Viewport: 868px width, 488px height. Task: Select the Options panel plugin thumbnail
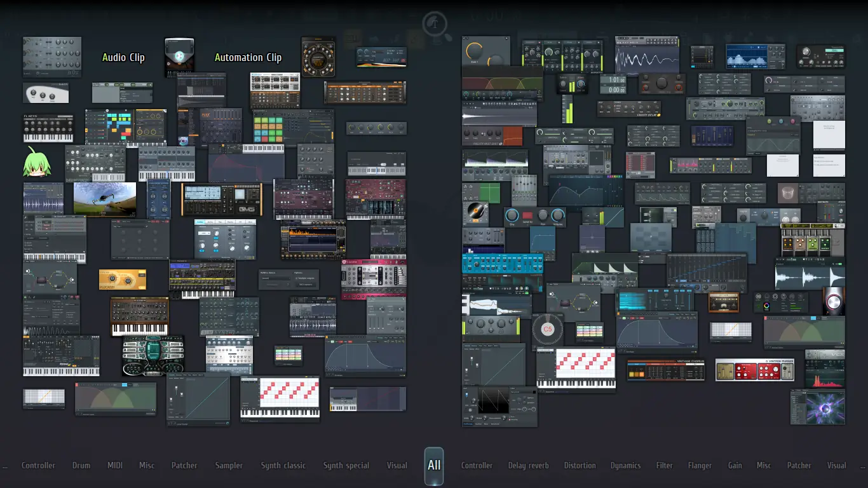point(290,280)
